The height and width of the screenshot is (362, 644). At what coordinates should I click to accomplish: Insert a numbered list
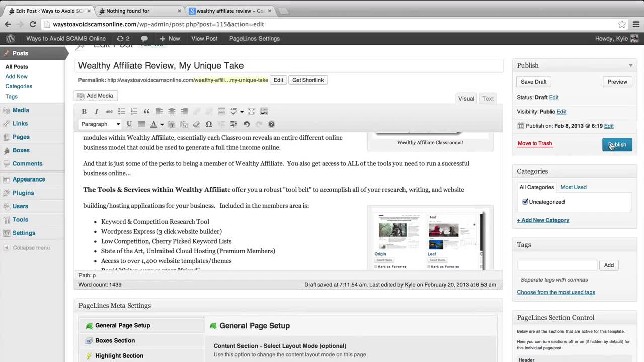click(134, 111)
